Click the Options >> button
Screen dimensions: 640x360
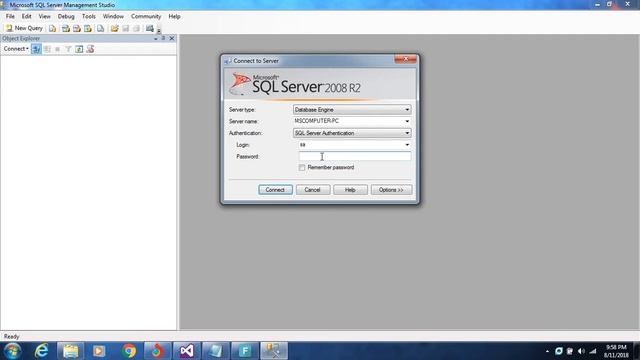391,190
